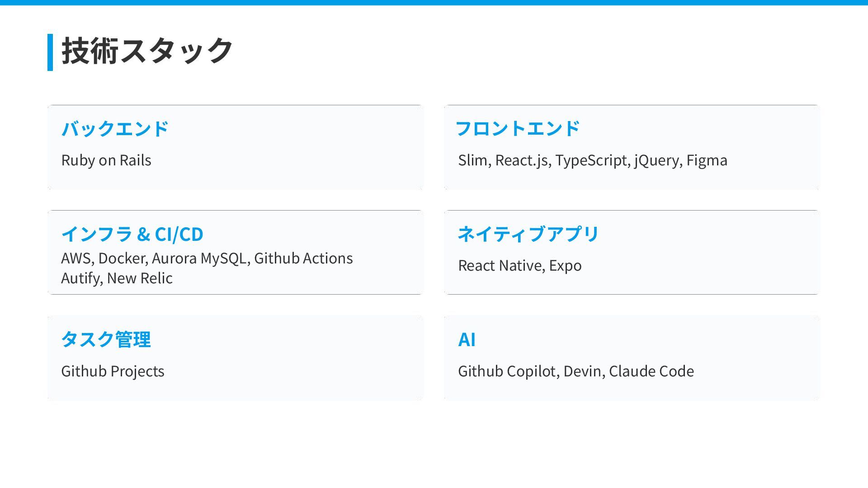This screenshot has height=488, width=868.
Task: Click the New Relic text
Action: (140, 278)
